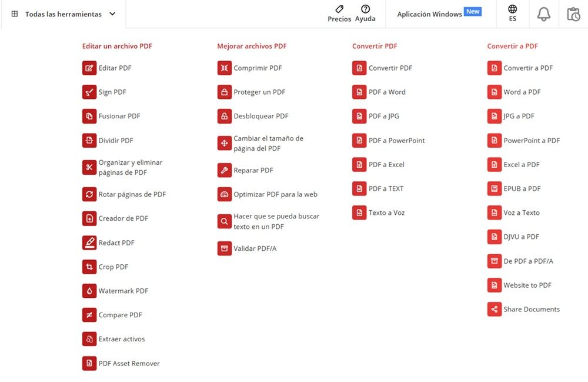Click the Comprimir PDF tool icon
This screenshot has height=382, width=588.
(224, 68)
